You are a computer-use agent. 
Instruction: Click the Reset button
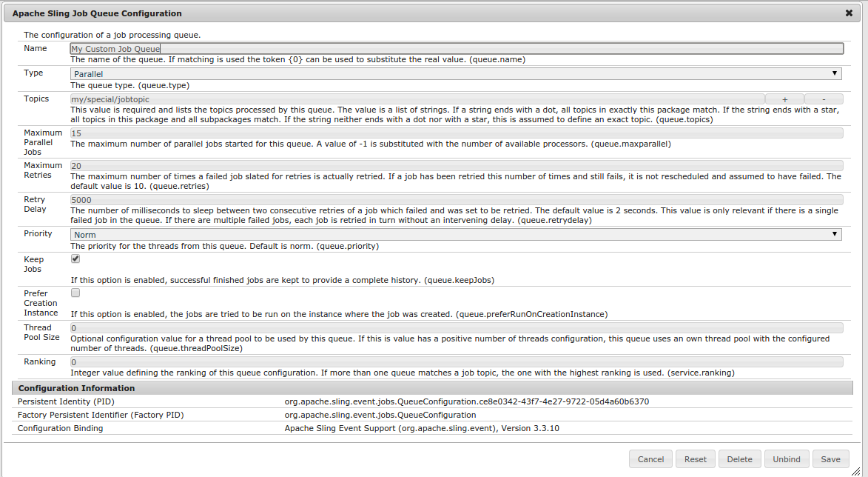click(696, 459)
